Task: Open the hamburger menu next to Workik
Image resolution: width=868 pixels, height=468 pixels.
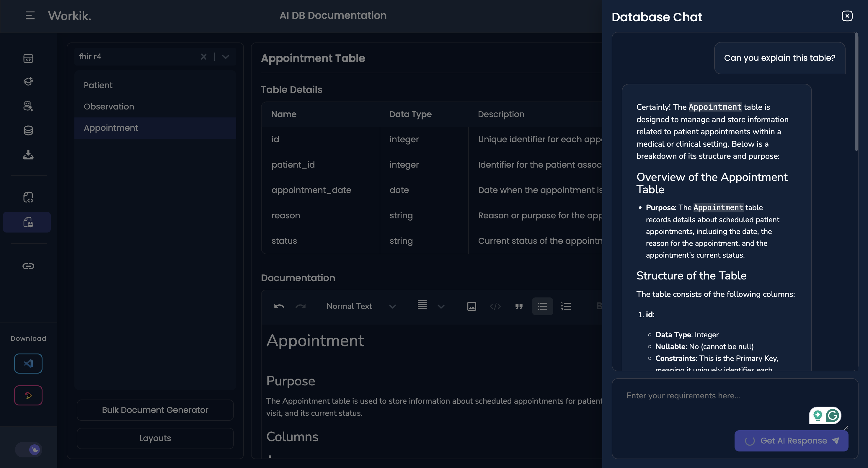Action: point(30,15)
